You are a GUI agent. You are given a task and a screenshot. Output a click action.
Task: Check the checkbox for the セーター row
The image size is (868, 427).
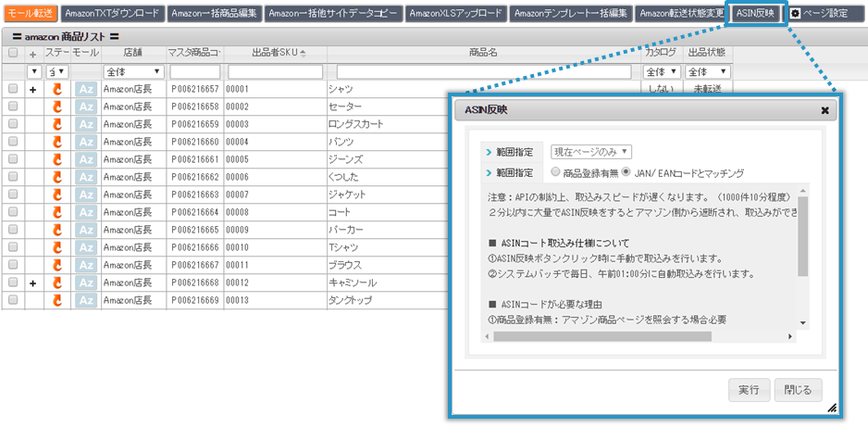click(13, 107)
